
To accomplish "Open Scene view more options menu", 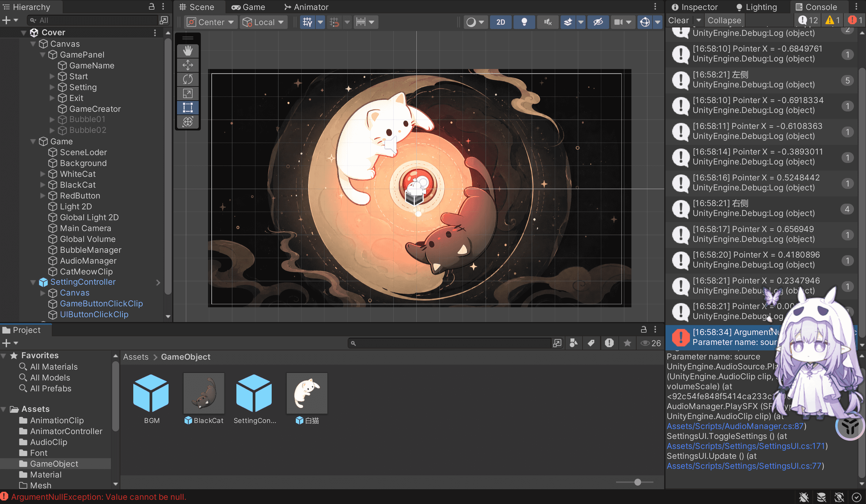I will (x=655, y=7).
